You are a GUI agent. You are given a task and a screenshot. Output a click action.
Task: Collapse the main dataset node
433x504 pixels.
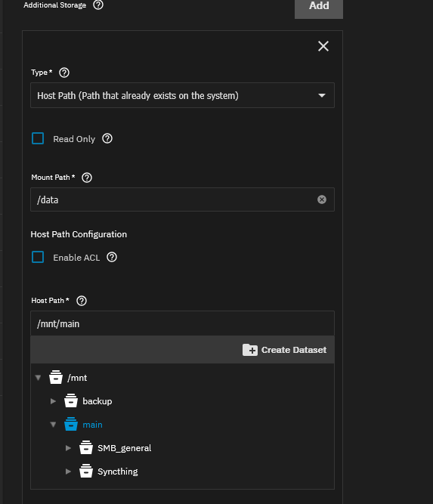tap(54, 425)
